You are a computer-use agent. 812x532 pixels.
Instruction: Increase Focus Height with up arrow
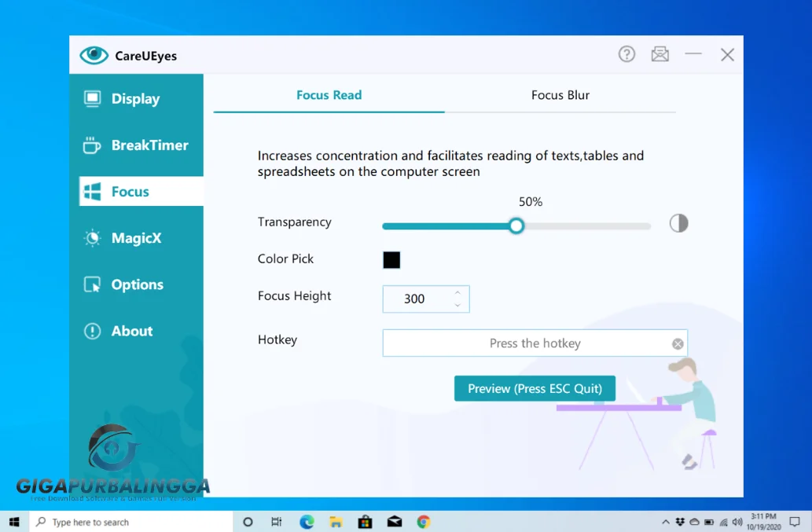tap(457, 293)
